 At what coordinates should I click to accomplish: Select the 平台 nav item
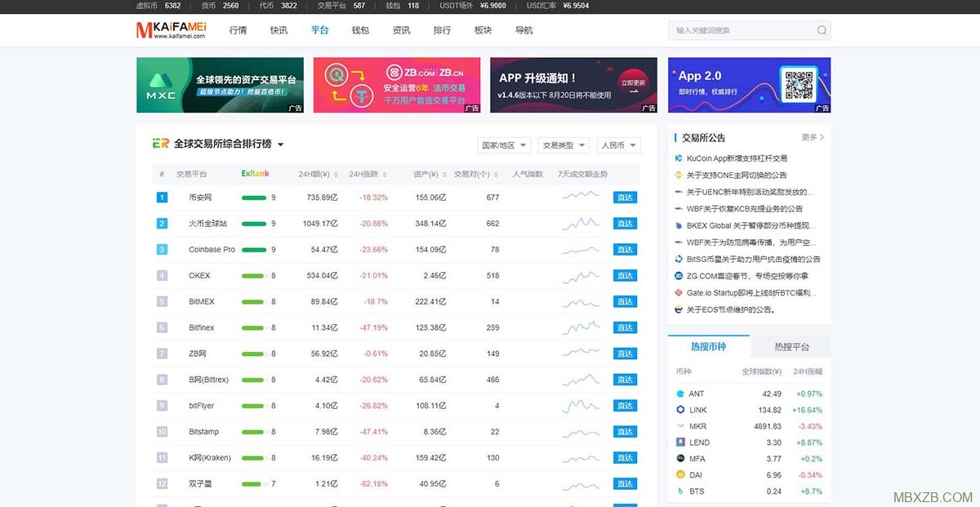[319, 30]
